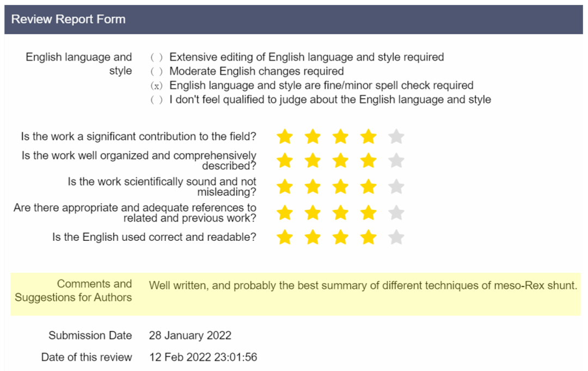
Task: Click fifth star for appropriate references row
Action: coord(396,212)
